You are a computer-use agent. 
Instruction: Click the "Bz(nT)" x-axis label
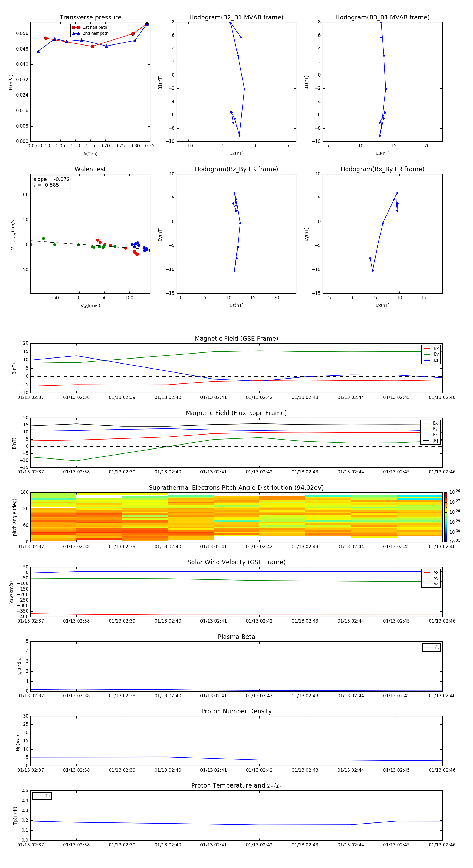point(236,305)
